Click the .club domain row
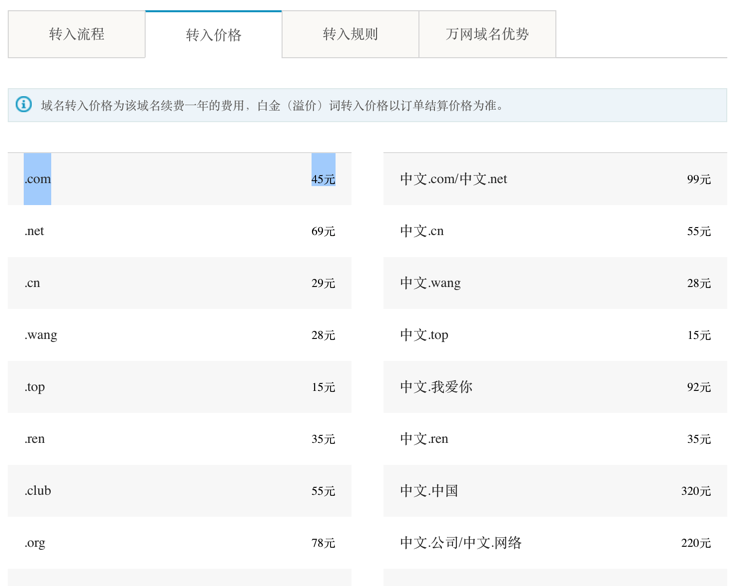This screenshot has width=739, height=586. click(x=38, y=491)
